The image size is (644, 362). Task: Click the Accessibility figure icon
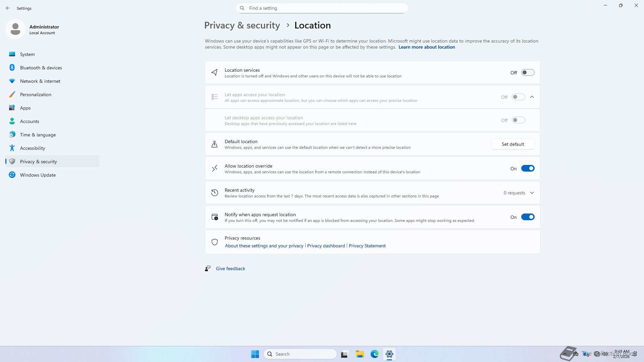[x=12, y=148]
